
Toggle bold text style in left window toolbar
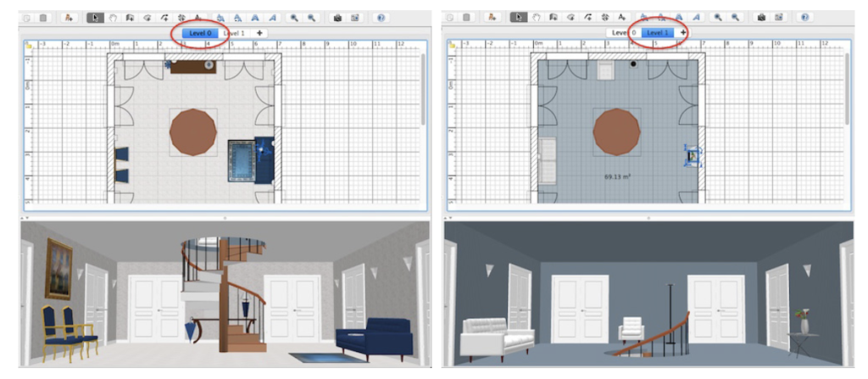pyautogui.click(x=254, y=17)
